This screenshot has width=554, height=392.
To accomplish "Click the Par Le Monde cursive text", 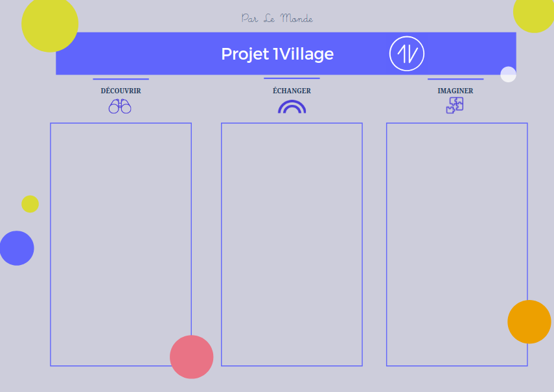I will [277, 18].
